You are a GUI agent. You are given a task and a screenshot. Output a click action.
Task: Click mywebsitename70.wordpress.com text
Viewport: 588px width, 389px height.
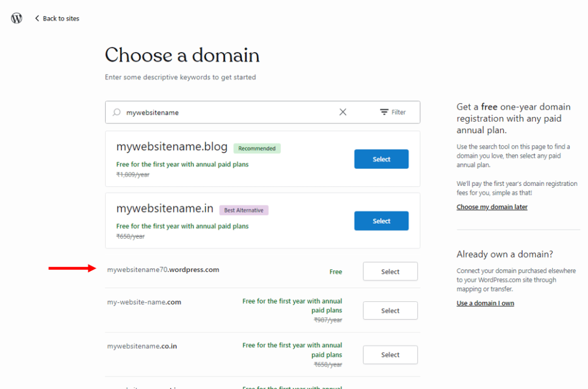pyautogui.click(x=163, y=270)
